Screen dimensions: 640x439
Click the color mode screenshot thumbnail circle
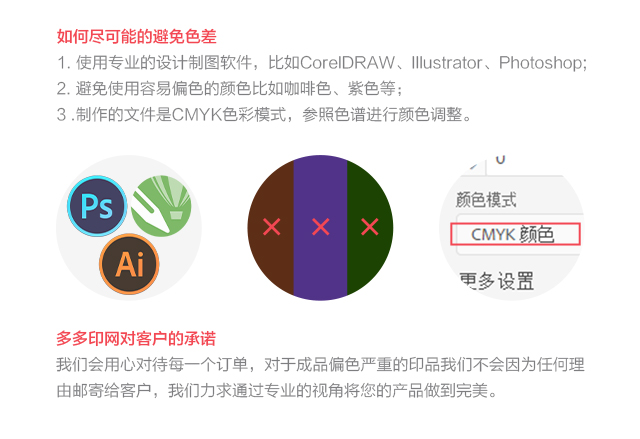point(512,228)
